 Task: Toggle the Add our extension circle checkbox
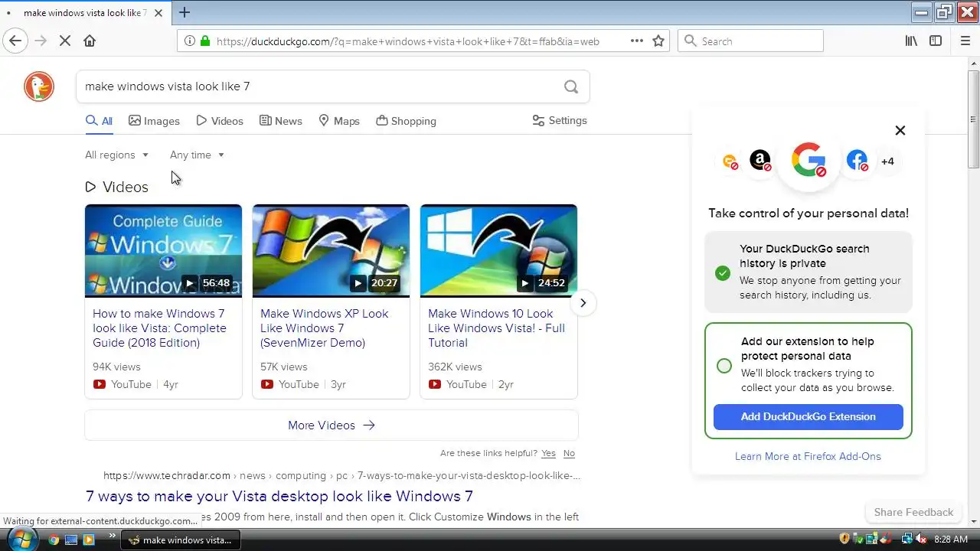[x=724, y=366]
